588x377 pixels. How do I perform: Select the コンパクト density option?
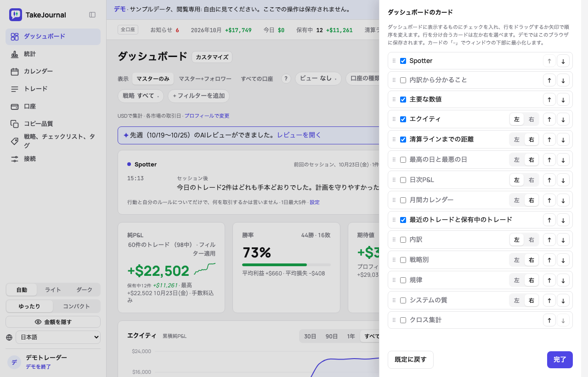pos(76,306)
